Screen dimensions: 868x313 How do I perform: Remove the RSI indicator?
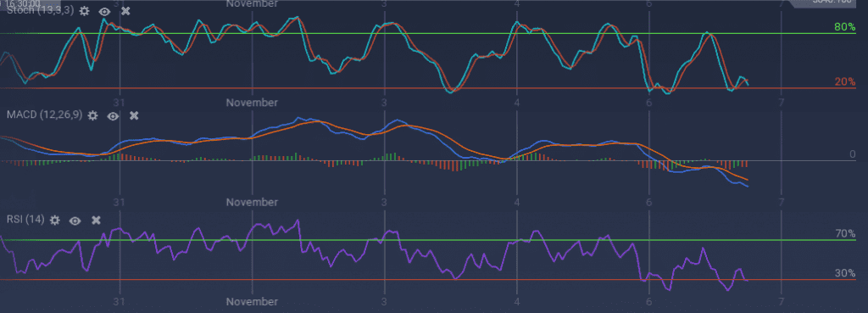(97, 220)
